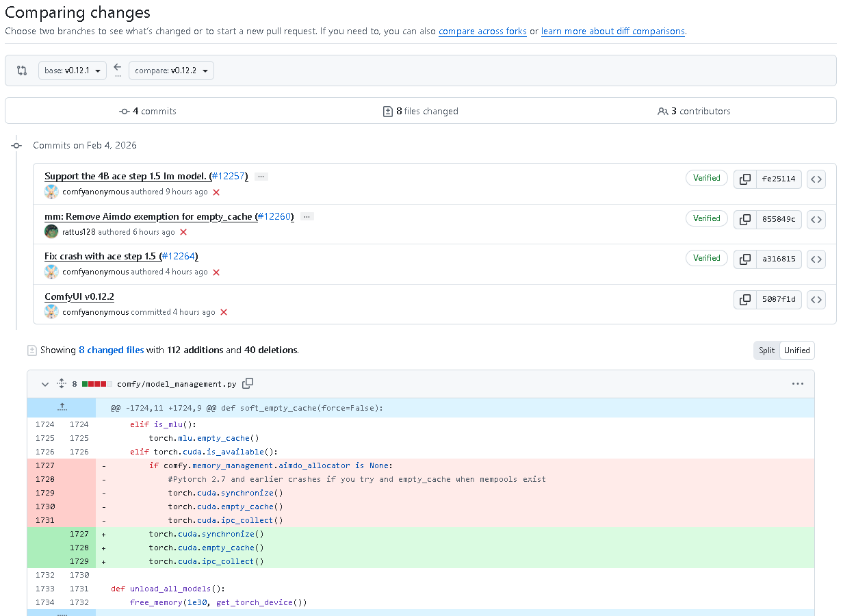Open the compare: v0.12.2 dropdown
This screenshot has width=843, height=616.
pyautogui.click(x=171, y=70)
